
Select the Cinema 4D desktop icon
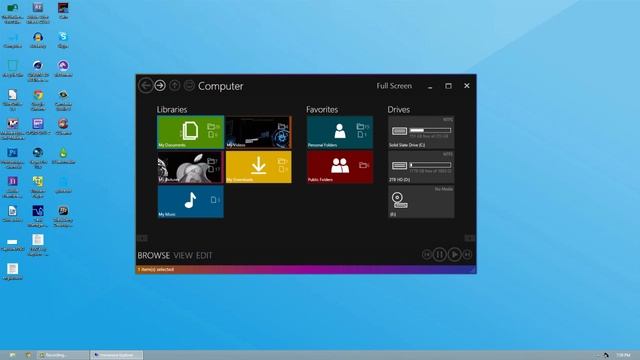click(x=38, y=71)
